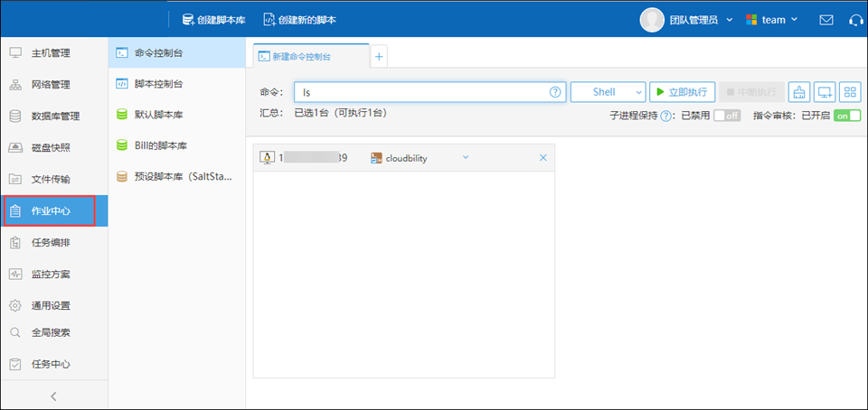This screenshot has height=410, width=868.
Task: Click the help icon inside command field
Action: [555, 92]
